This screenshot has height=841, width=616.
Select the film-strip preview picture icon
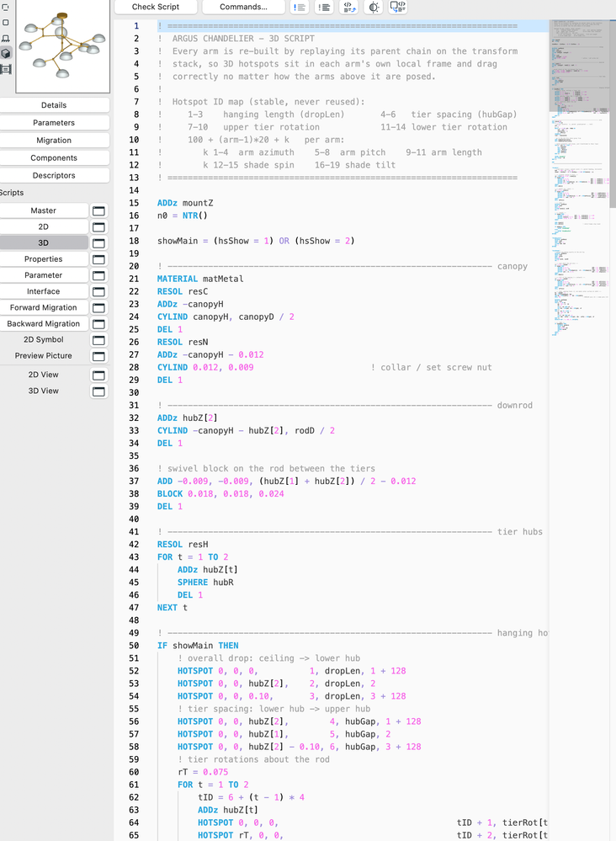(6, 69)
